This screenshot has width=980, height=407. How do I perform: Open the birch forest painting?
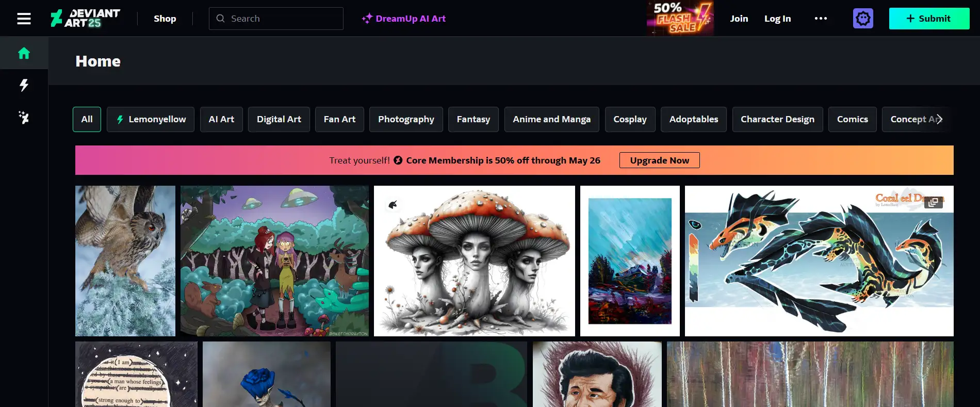810,375
